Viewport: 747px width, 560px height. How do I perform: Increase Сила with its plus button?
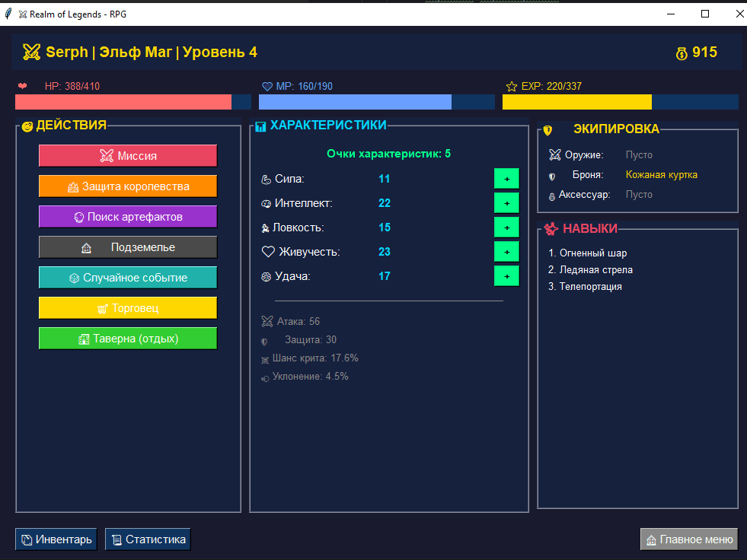[x=506, y=179]
